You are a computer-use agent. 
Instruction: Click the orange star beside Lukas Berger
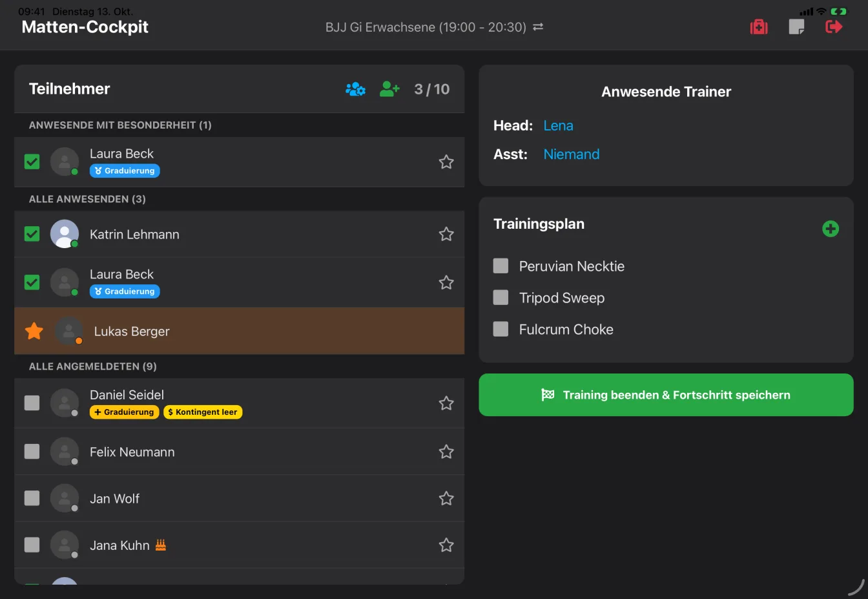click(34, 331)
